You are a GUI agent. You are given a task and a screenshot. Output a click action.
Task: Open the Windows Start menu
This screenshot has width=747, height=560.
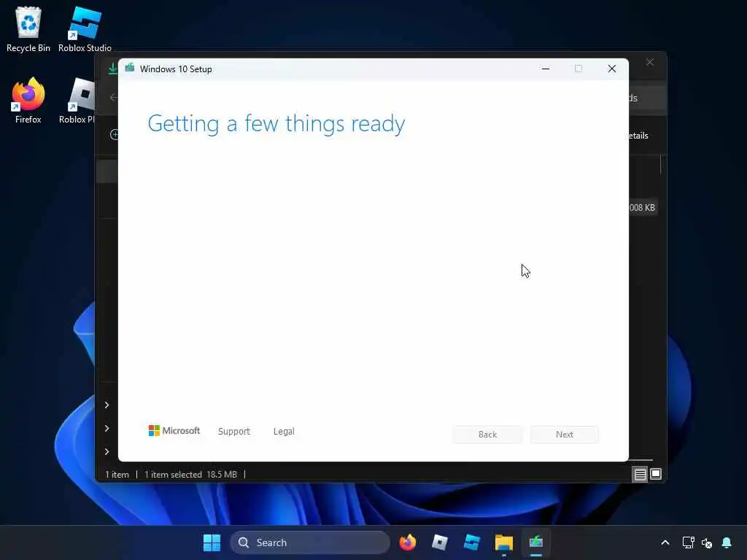[212, 542]
